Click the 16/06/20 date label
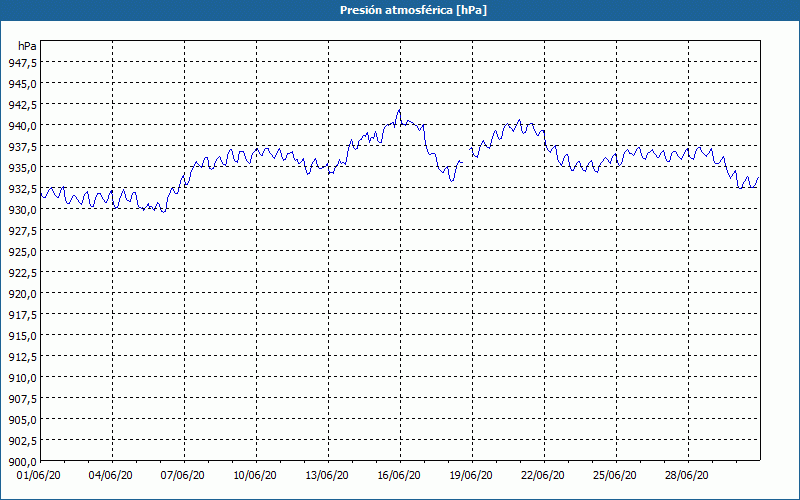The image size is (800, 500). tap(399, 475)
